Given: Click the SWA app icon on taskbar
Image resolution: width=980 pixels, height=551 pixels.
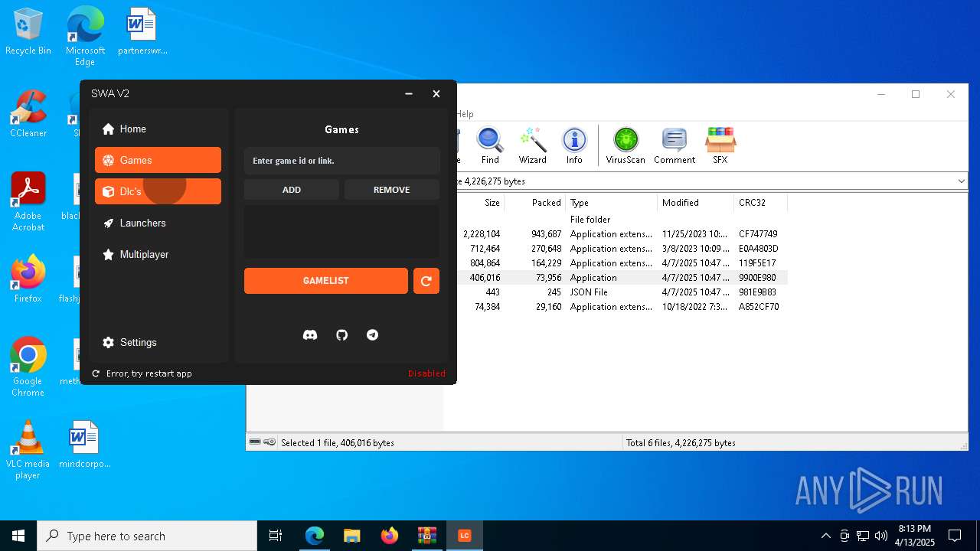Looking at the screenshot, I should [x=464, y=536].
